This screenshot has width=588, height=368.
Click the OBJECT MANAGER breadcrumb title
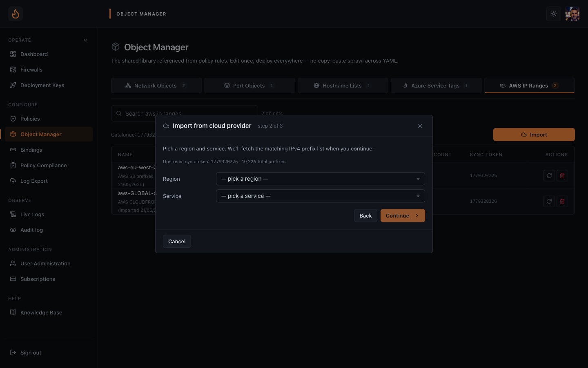[141, 14]
